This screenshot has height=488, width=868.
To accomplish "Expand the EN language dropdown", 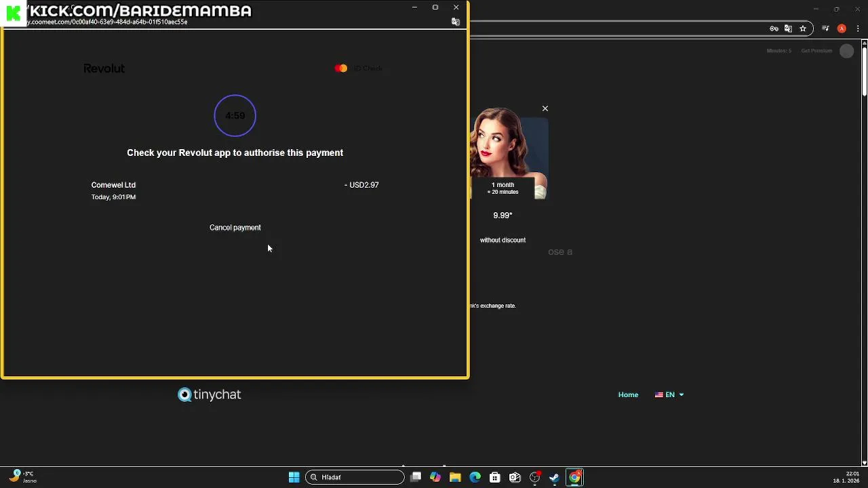I will pos(669,394).
